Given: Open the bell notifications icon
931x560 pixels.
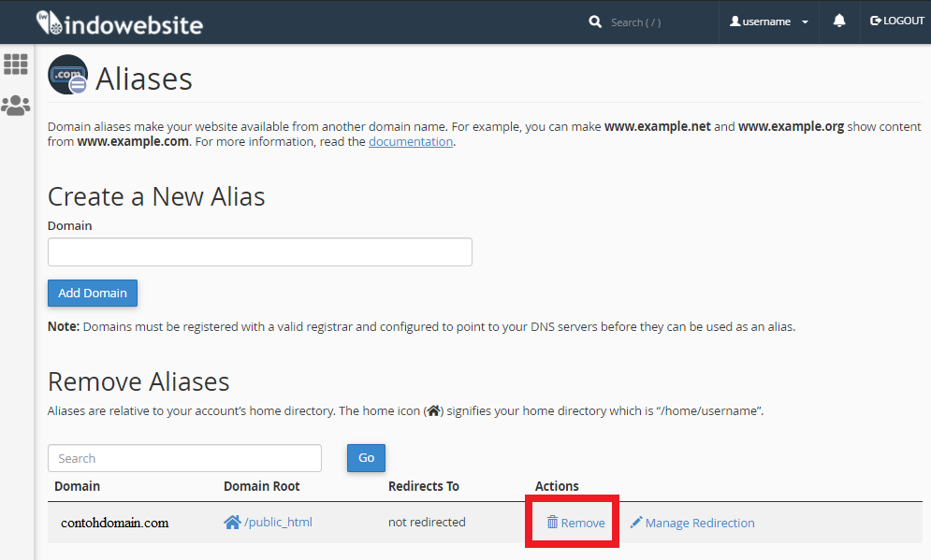Looking at the screenshot, I should (839, 22).
